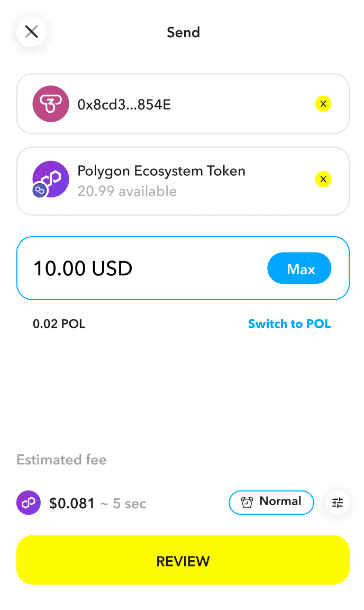Open the recipient address field

pos(183,104)
